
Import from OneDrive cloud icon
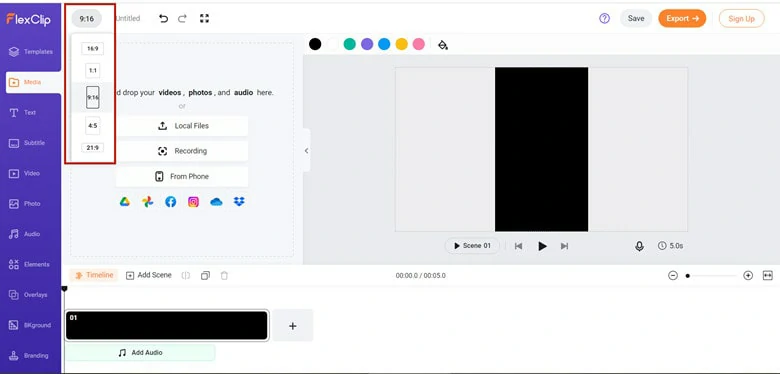pyautogui.click(x=216, y=201)
